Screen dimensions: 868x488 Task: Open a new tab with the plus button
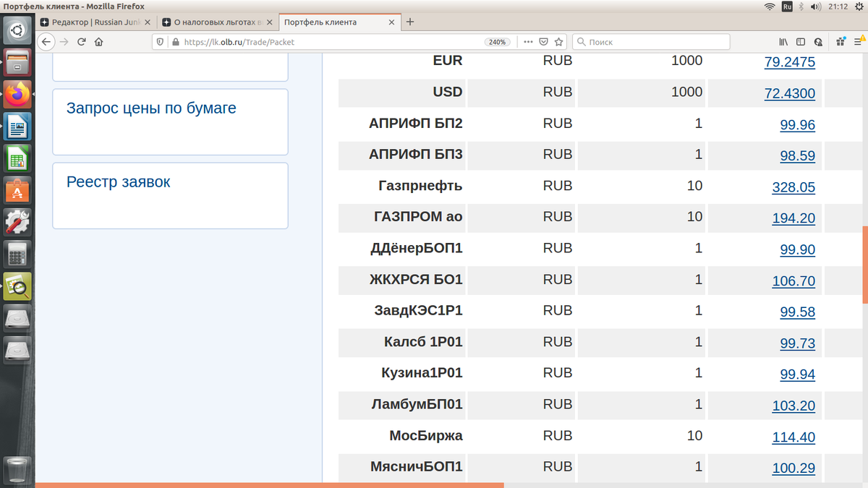pyautogui.click(x=410, y=22)
